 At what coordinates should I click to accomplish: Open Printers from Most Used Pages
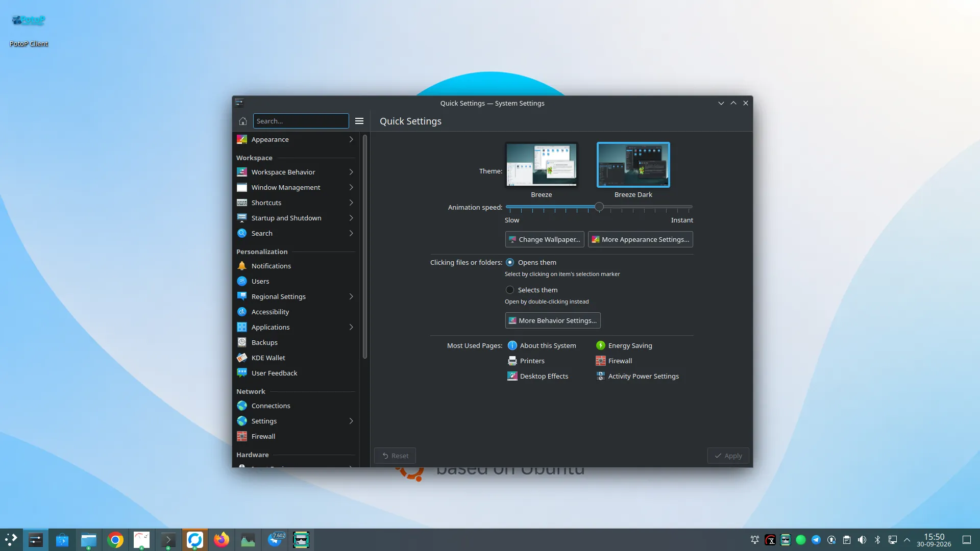click(x=526, y=361)
